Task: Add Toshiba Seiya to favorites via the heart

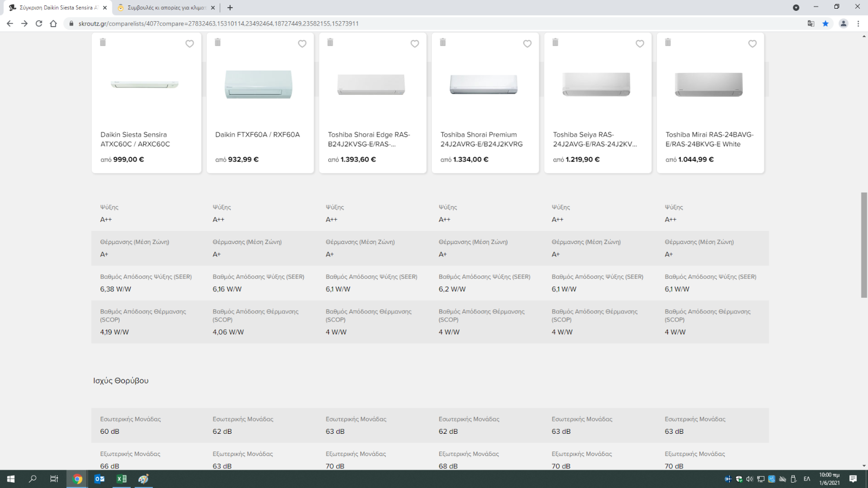Action: pos(640,44)
